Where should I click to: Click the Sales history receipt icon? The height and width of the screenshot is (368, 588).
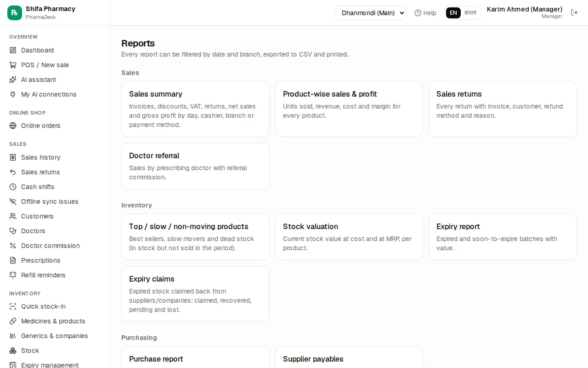(13, 157)
